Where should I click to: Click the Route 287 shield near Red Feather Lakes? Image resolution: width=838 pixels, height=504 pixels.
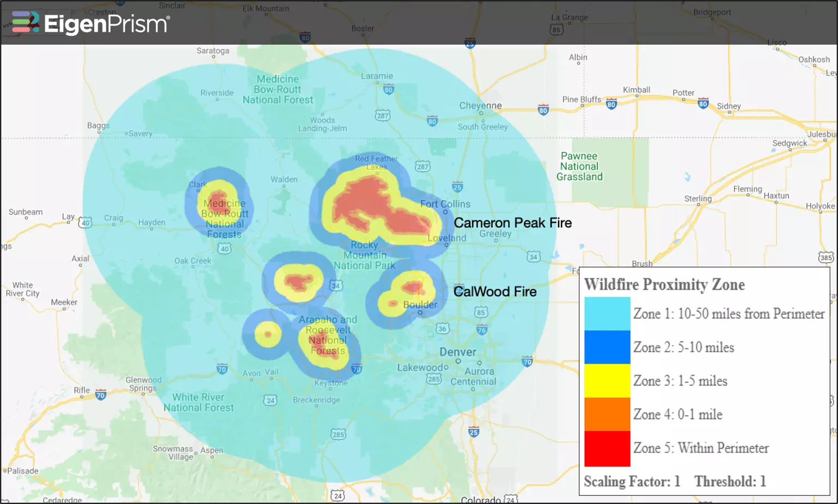(423, 166)
